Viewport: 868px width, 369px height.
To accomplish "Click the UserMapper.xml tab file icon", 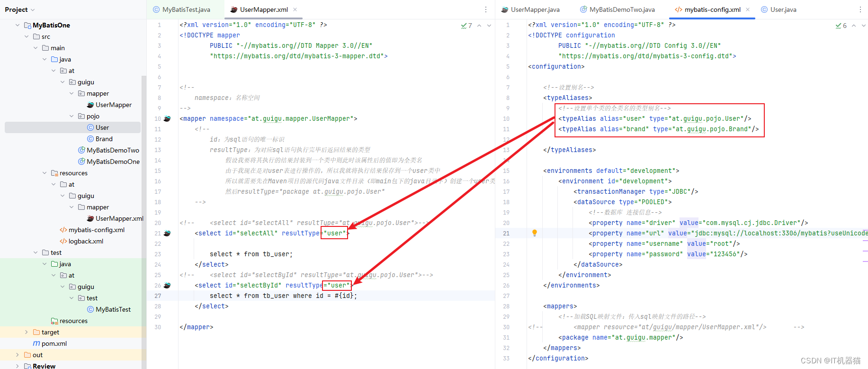I will point(233,9).
